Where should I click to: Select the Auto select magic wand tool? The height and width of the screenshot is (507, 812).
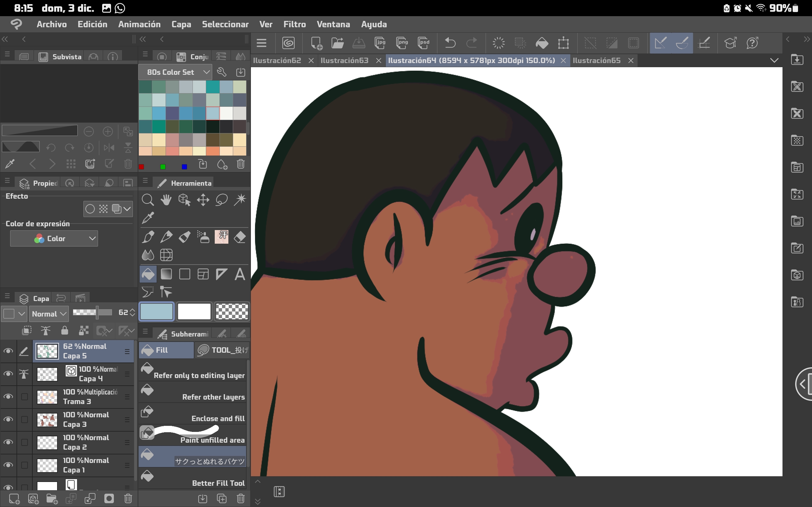239,200
